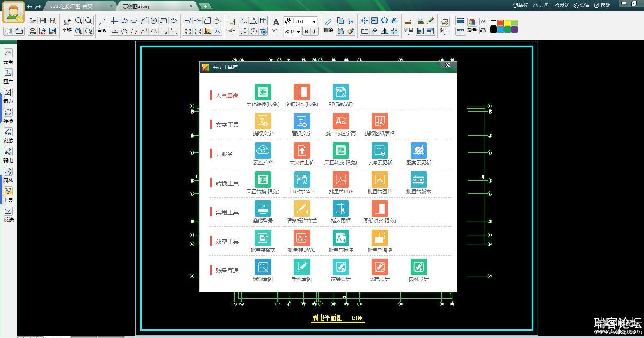Expand the hztxt font dropdown
644x338 pixels.
(314, 21)
